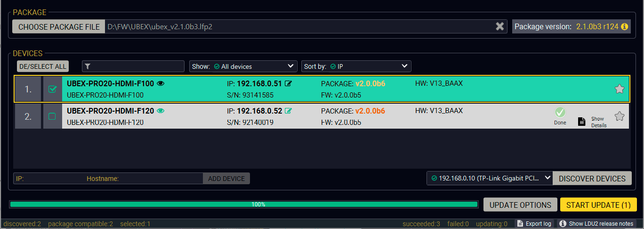Click the device filter search field
This screenshot has width=644, height=229.
click(133, 66)
